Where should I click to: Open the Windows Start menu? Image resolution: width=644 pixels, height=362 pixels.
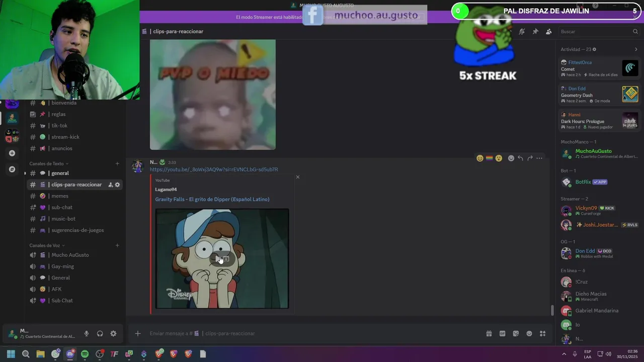point(11,354)
